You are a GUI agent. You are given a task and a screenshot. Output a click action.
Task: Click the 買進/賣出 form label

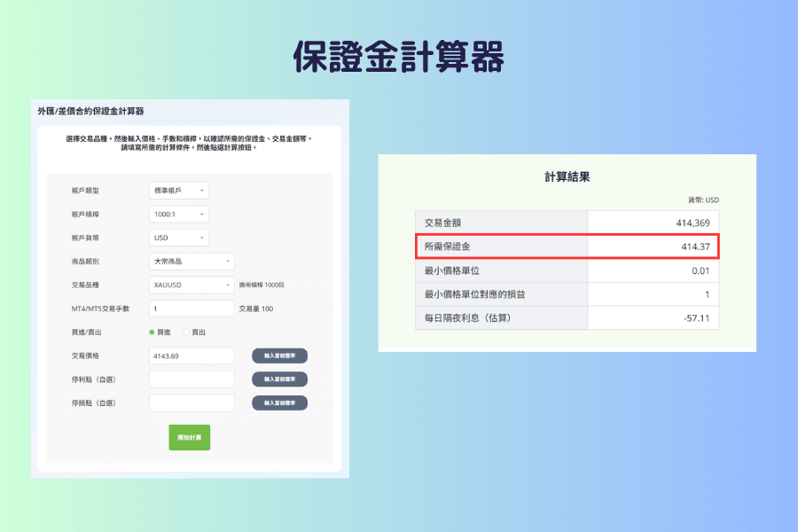coord(87,332)
